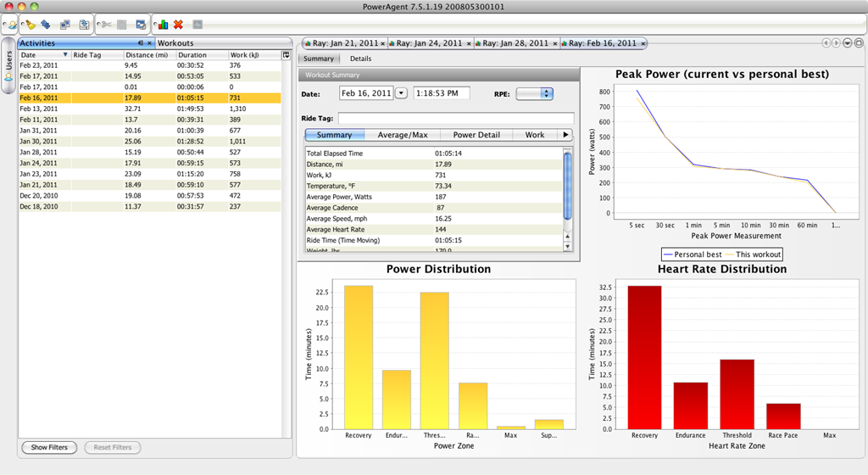Image resolution: width=868 pixels, height=475 pixels.
Task: Sort activities by the Date column header
Action: [x=44, y=55]
